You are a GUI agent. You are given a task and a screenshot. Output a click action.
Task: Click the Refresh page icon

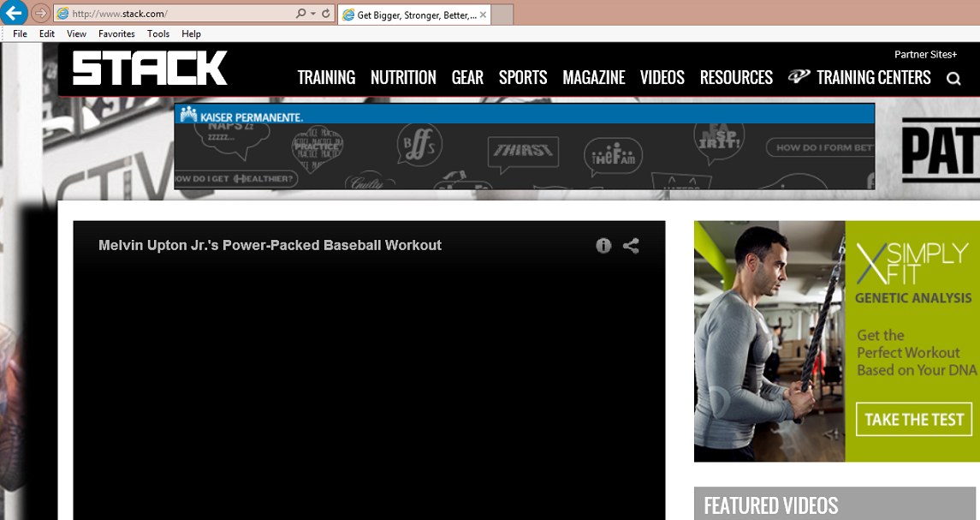click(x=326, y=14)
